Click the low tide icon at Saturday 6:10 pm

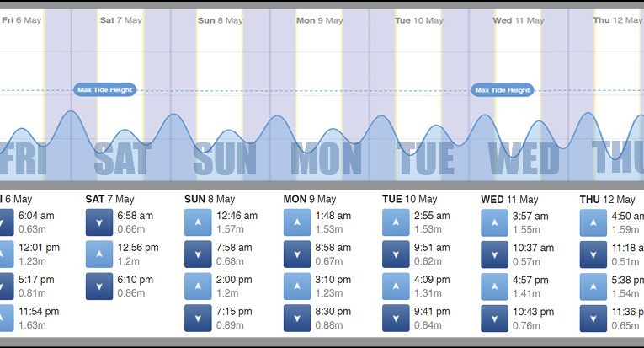tap(99, 286)
